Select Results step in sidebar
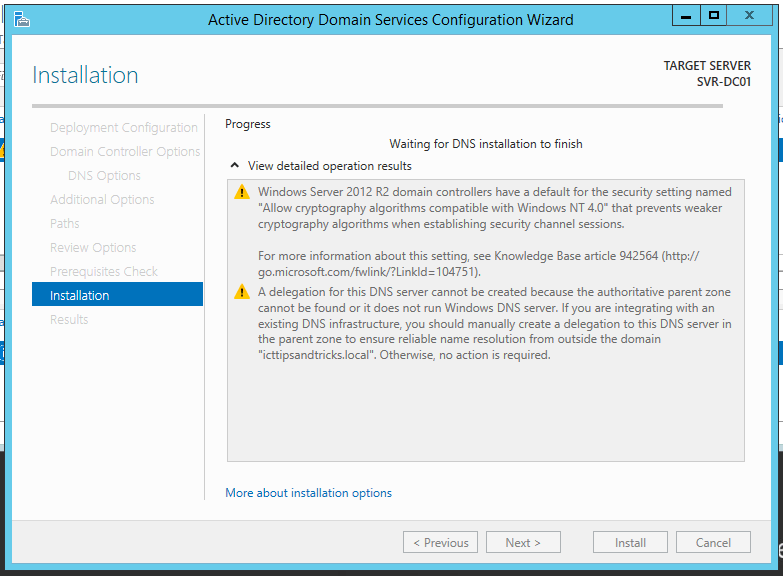Image resolution: width=783 pixels, height=576 pixels. [x=69, y=319]
